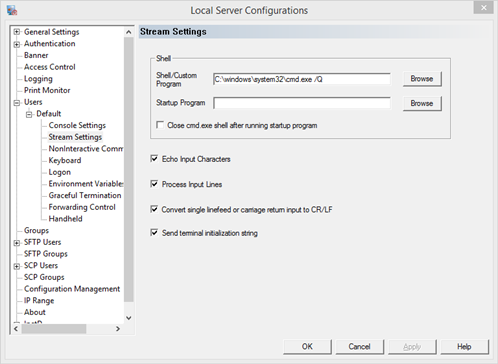This screenshot has width=498, height=364.
Task: Click the tree scroll up arrow
Action: tap(129, 32)
